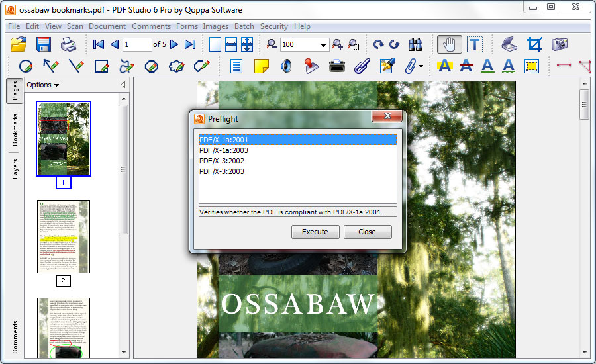Click Execute in Preflight dialog

click(315, 232)
